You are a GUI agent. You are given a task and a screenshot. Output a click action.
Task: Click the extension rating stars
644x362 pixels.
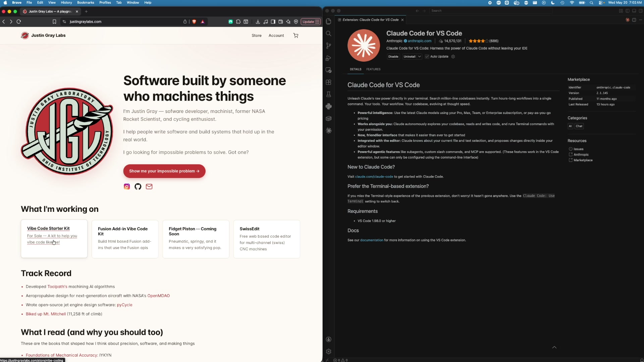[x=479, y=41]
